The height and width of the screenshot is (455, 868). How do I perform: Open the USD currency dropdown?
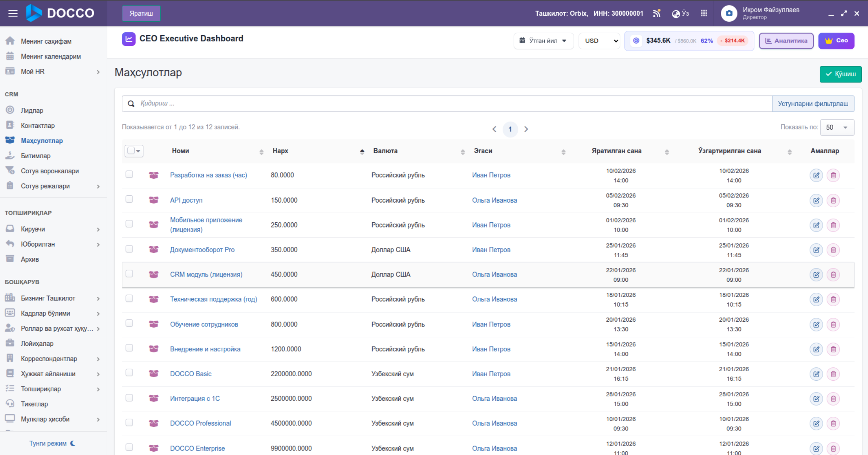pyautogui.click(x=600, y=41)
